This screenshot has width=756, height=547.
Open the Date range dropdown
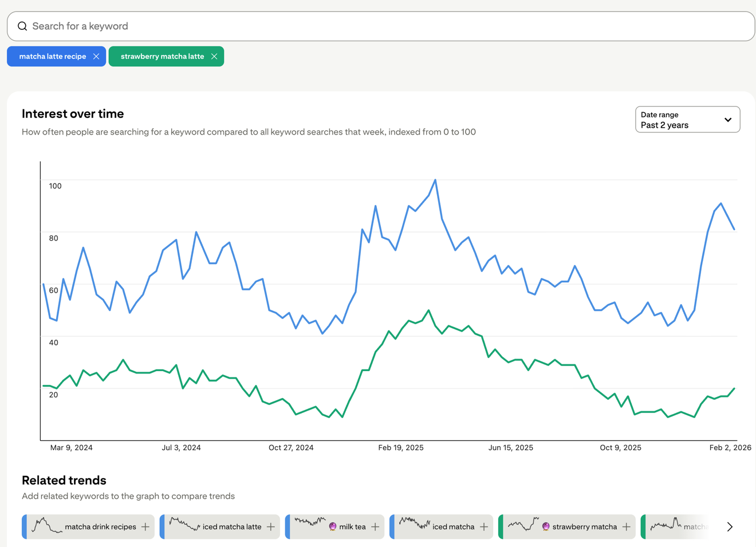click(687, 119)
